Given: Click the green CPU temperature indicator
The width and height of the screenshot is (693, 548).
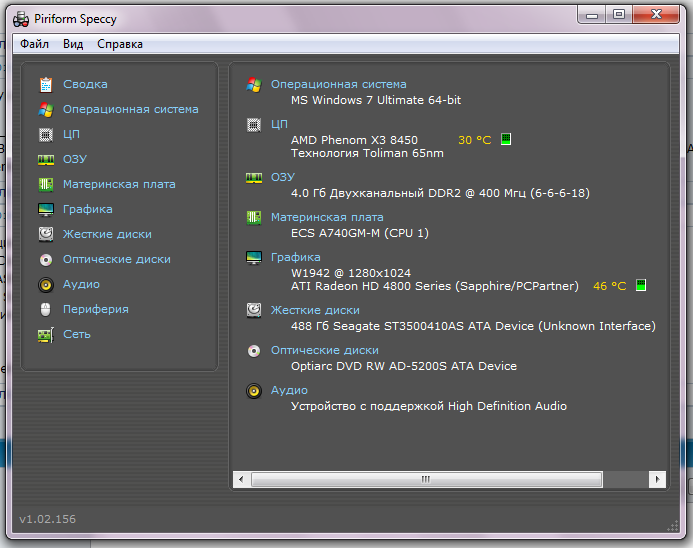Looking at the screenshot, I should pos(506,140).
